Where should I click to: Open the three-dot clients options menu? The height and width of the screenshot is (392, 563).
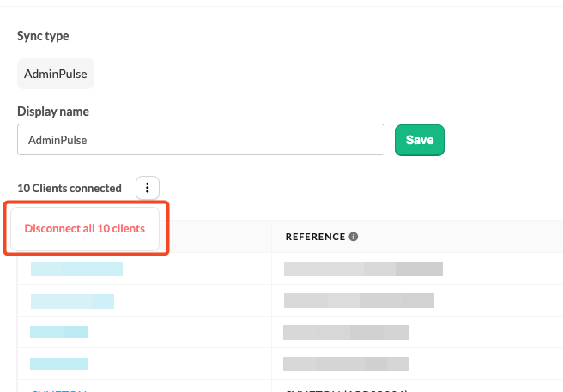tap(148, 188)
